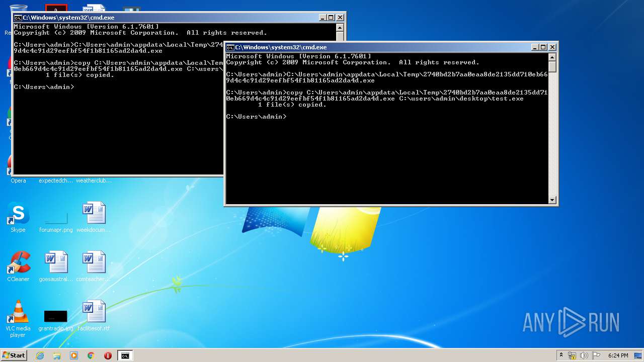This screenshot has width=644, height=362.
Task: Click the cmd.exe taskbar button
Action: (x=125, y=355)
